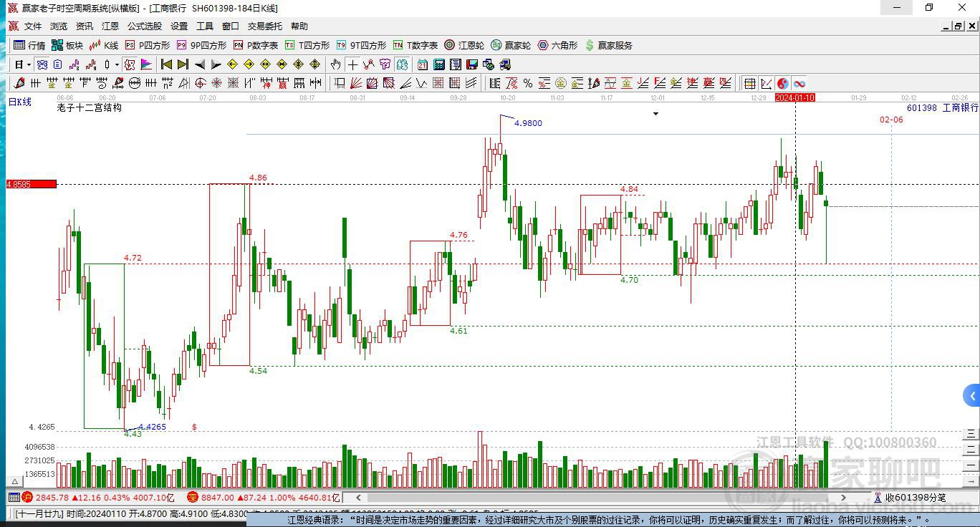Toggle the crosshair cursor tool
This screenshot has width=980, height=527.
[x=352, y=64]
